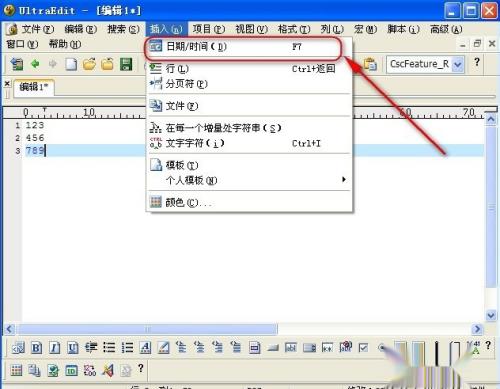Open the 格式(T) menu
The height and width of the screenshot is (389, 500).
pyautogui.click(x=294, y=29)
